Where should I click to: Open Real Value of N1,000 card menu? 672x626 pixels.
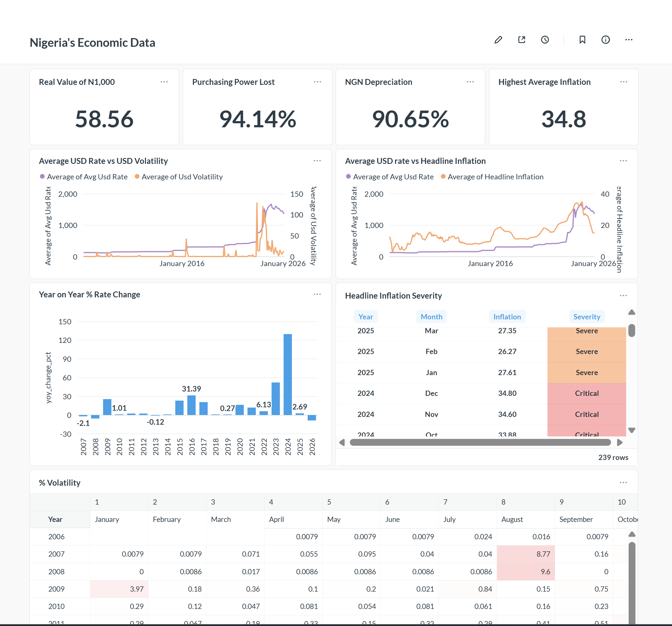click(x=164, y=82)
